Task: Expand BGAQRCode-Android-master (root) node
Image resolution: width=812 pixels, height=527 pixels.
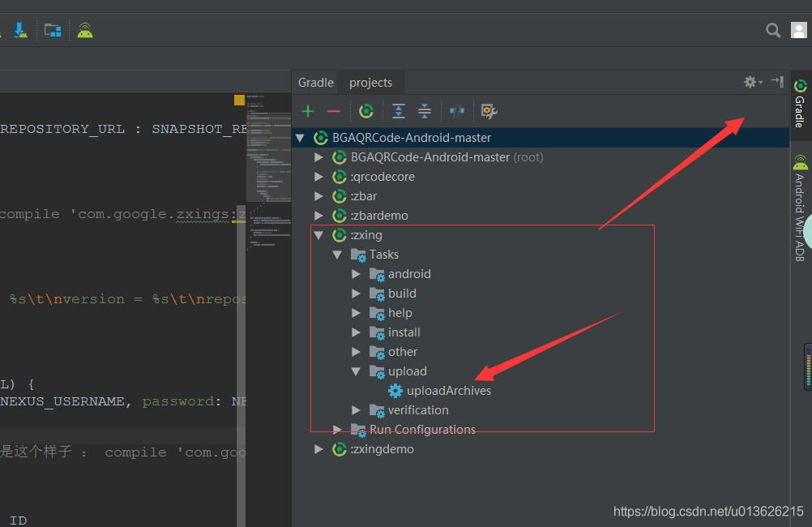Action: coord(319,157)
